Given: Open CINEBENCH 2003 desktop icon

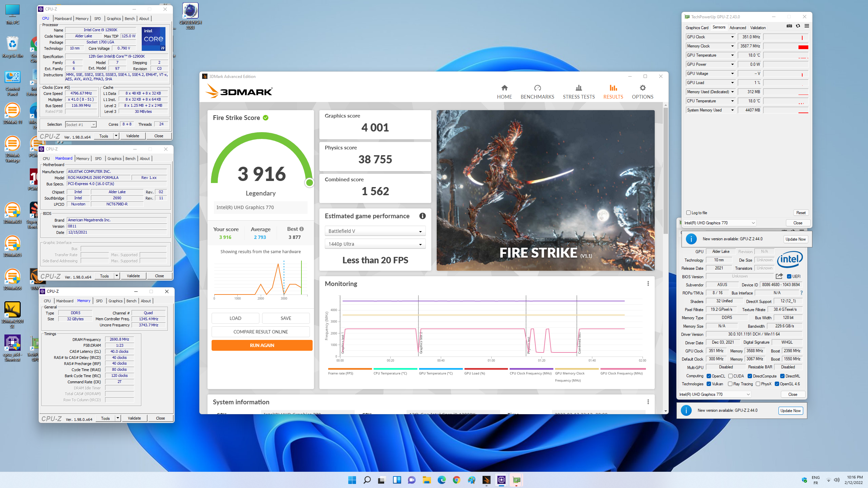Looking at the screenshot, I should click(190, 16).
